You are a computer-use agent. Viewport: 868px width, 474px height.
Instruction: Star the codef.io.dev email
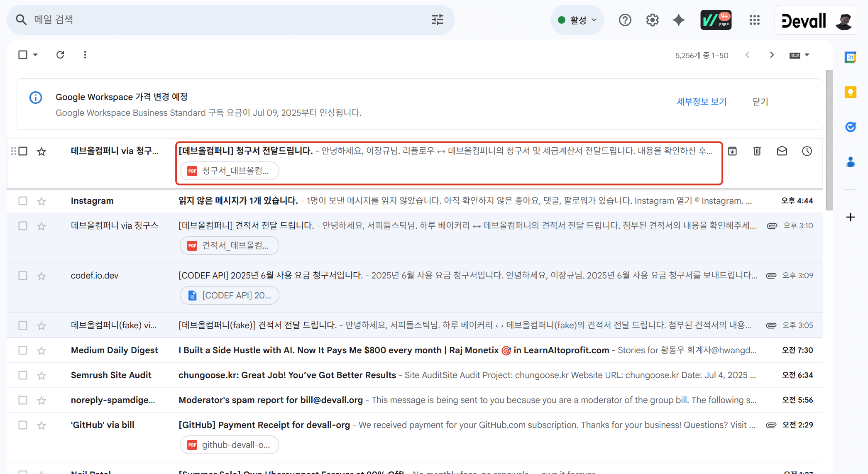[42, 276]
